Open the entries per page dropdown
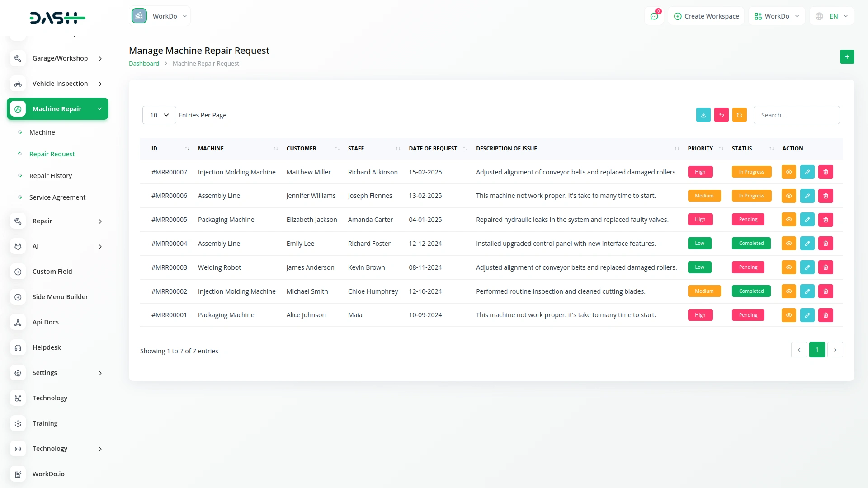Image resolution: width=868 pixels, height=488 pixels. tap(159, 115)
